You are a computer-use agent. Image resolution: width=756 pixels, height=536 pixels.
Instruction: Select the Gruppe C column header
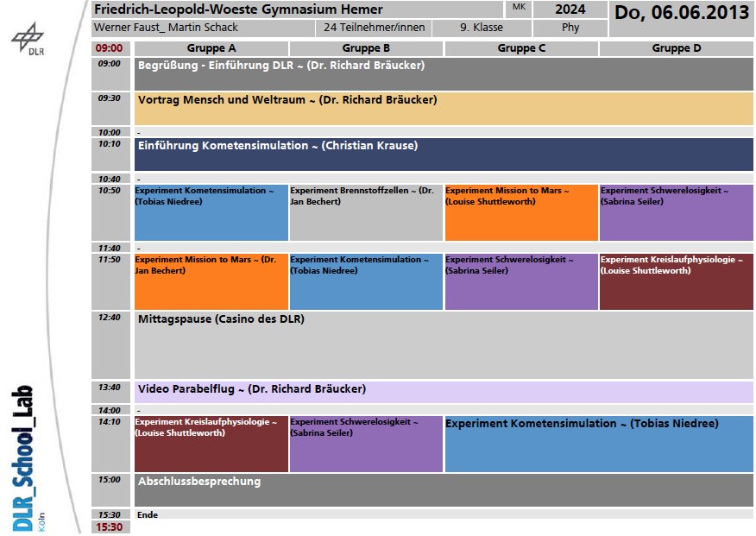(x=521, y=48)
